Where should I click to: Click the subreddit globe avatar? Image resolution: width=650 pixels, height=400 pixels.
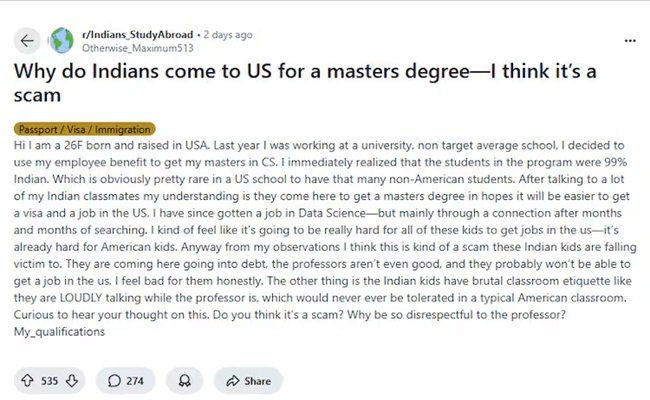pyautogui.click(x=61, y=40)
